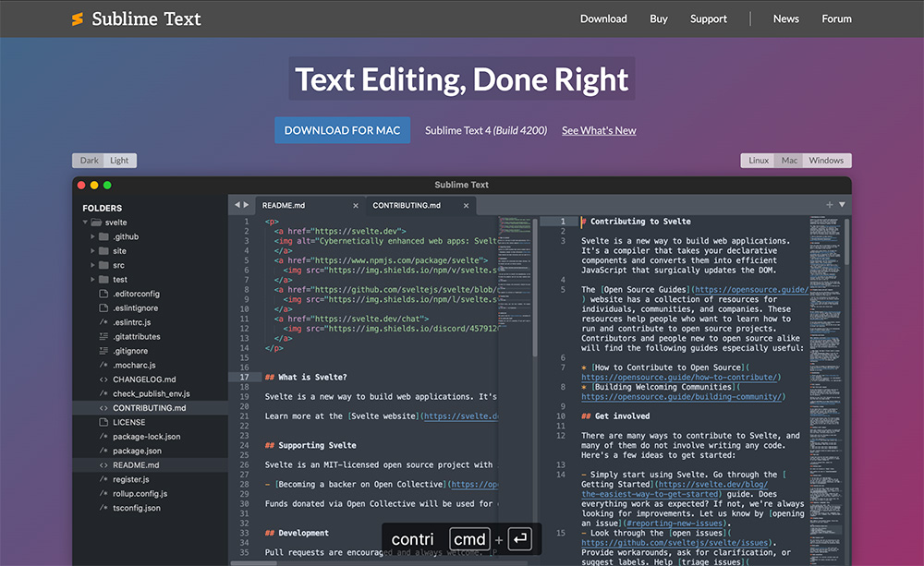Viewport: 924px width, 566px height.
Task: Open the Download page in navigation
Action: tap(603, 18)
